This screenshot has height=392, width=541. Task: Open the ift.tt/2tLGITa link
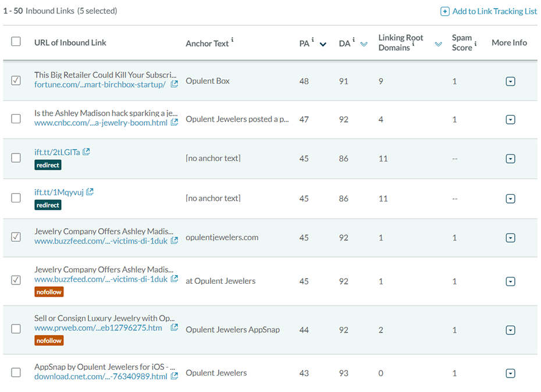pos(57,152)
